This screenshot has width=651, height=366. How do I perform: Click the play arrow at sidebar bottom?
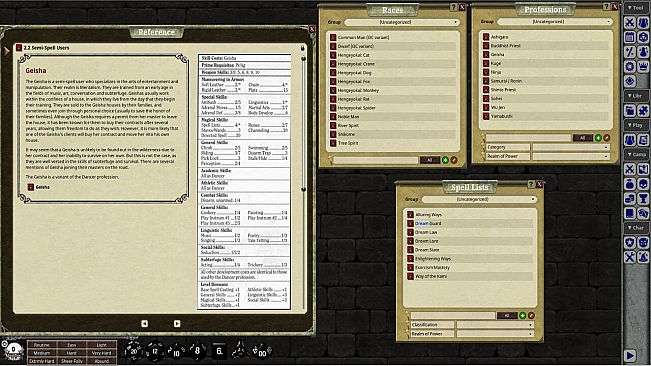click(x=630, y=356)
